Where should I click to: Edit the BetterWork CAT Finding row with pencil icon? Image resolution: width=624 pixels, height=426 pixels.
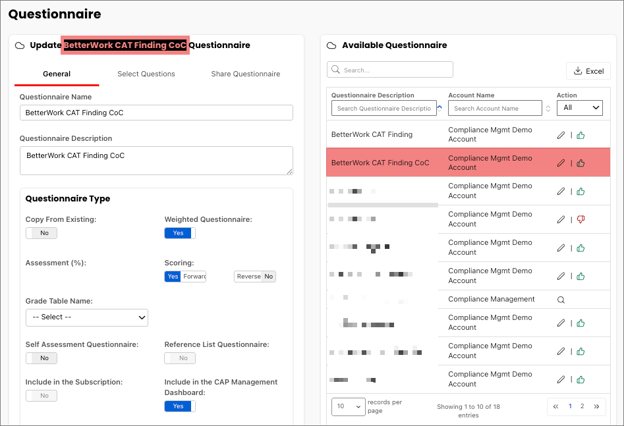coord(561,135)
